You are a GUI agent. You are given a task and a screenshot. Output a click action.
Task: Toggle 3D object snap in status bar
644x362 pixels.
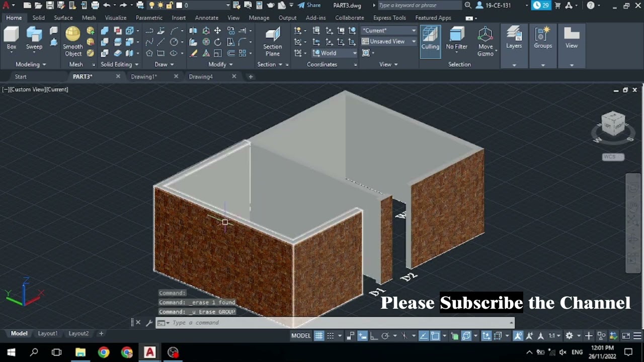[466, 336]
